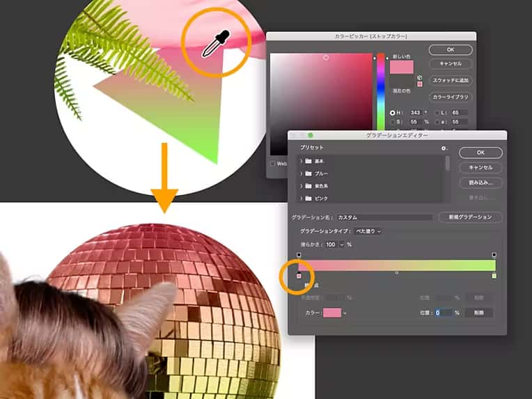Click the 基本 preset folder icon
The image size is (532, 399).
(x=308, y=161)
